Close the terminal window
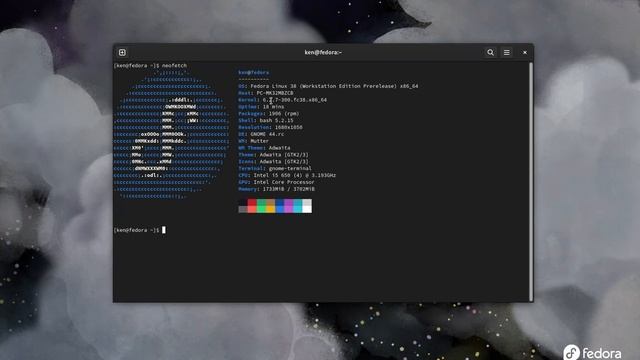Screen dimensions: 640x360 point(525,52)
